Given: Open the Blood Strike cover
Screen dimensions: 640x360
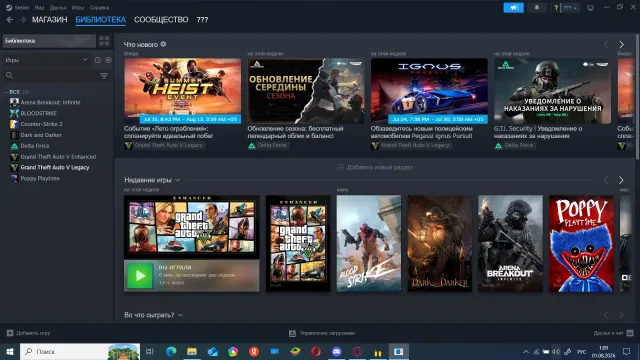Looking at the screenshot, I should (x=369, y=244).
